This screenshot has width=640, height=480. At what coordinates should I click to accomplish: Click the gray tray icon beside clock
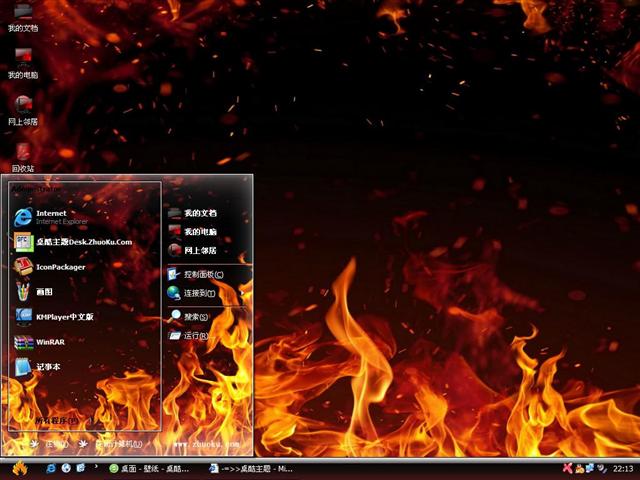point(602,469)
